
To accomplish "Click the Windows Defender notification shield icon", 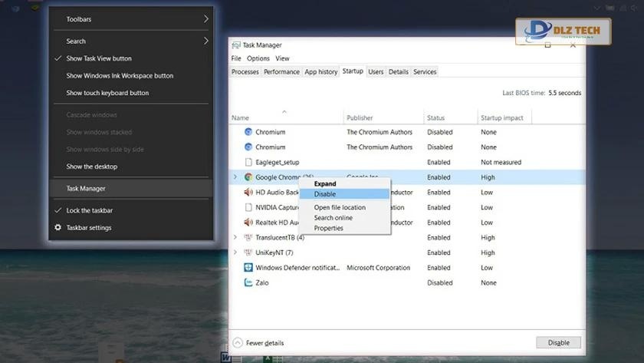I will pos(248,268).
